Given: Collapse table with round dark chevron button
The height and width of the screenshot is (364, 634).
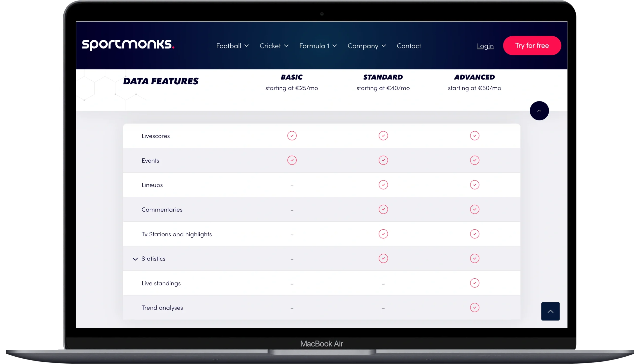Looking at the screenshot, I should point(539,111).
